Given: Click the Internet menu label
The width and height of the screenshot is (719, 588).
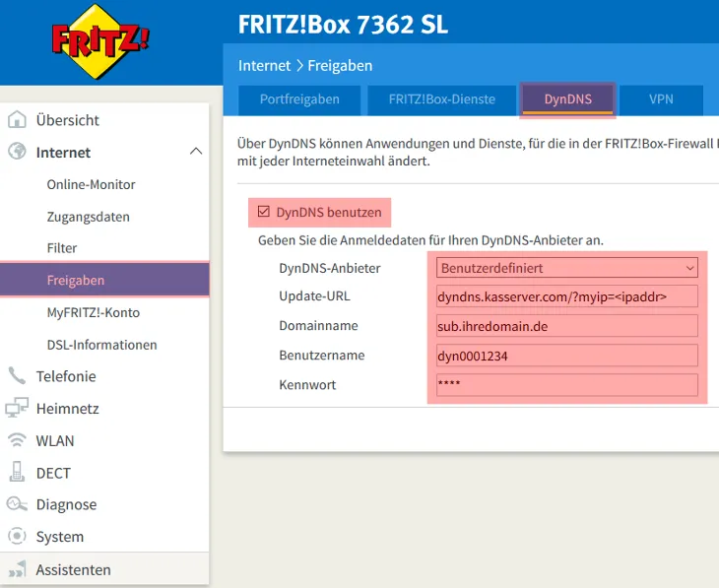Looking at the screenshot, I should pyautogui.click(x=63, y=153).
